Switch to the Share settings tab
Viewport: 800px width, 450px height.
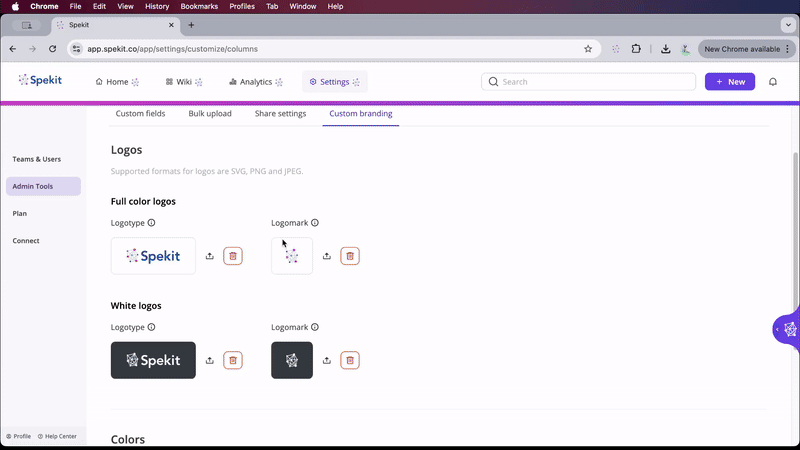pyautogui.click(x=280, y=114)
